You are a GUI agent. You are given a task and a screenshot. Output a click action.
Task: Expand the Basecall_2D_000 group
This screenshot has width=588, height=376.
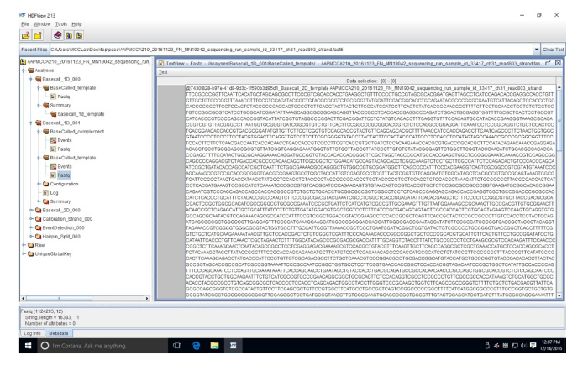click(31, 210)
